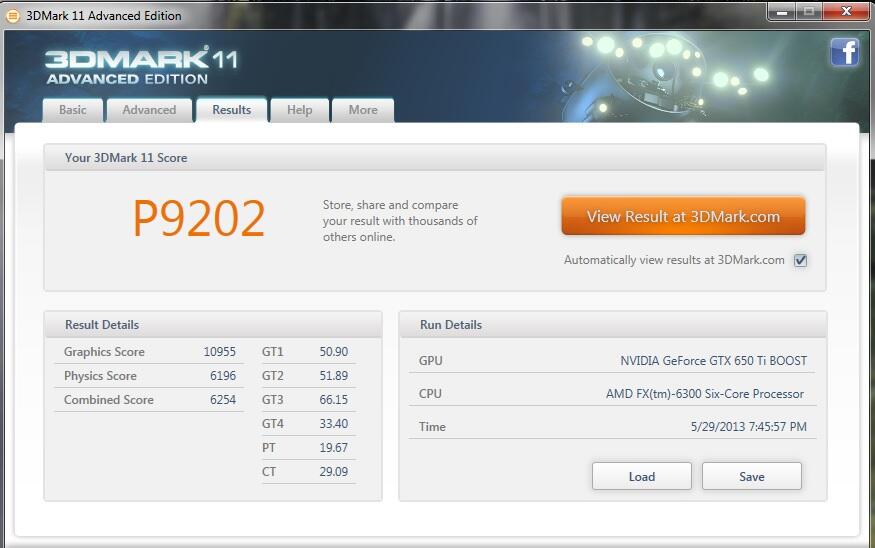875x548 pixels.
Task: Select the Combined Score value 6254
Action: tap(223, 400)
